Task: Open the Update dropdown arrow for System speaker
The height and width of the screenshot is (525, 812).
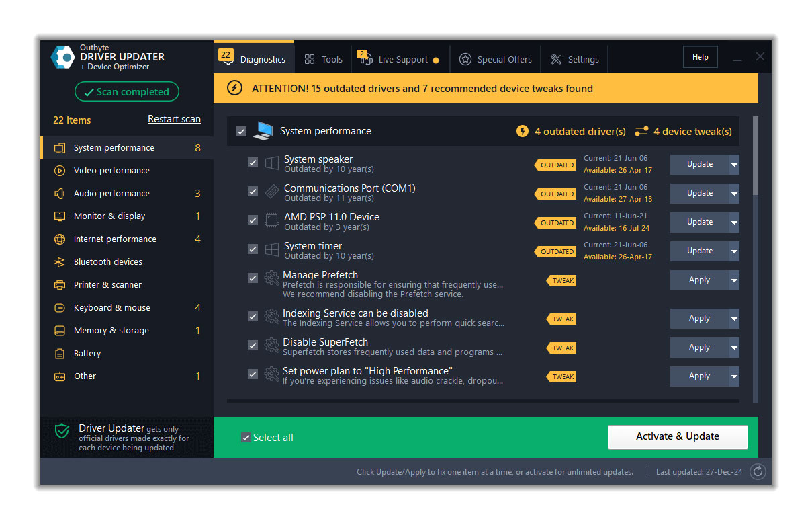Action: coord(734,165)
